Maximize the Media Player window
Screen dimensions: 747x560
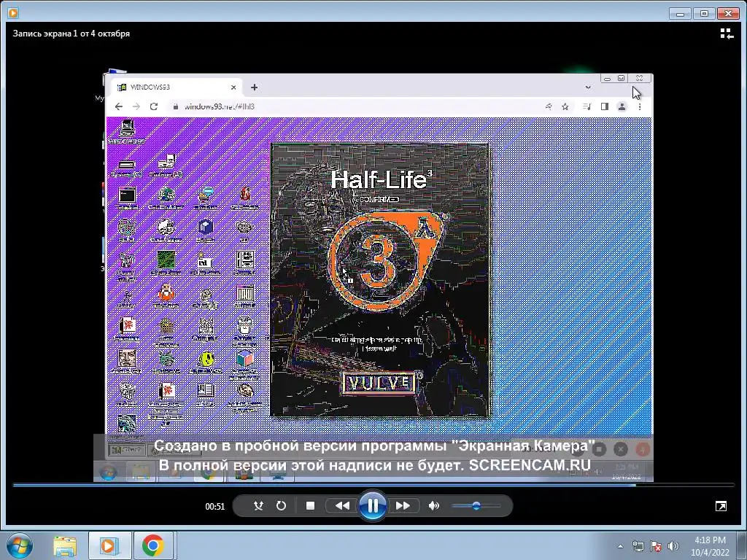(x=704, y=13)
